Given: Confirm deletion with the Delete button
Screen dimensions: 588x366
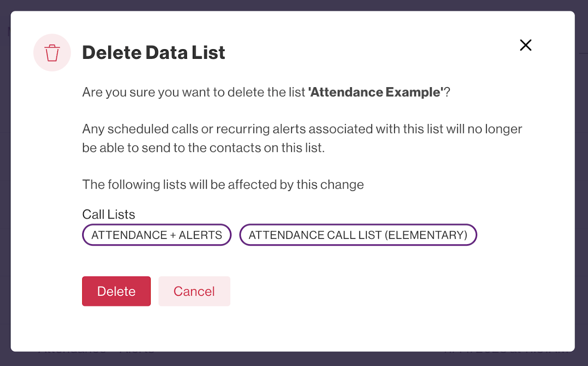Looking at the screenshot, I should pos(116,291).
